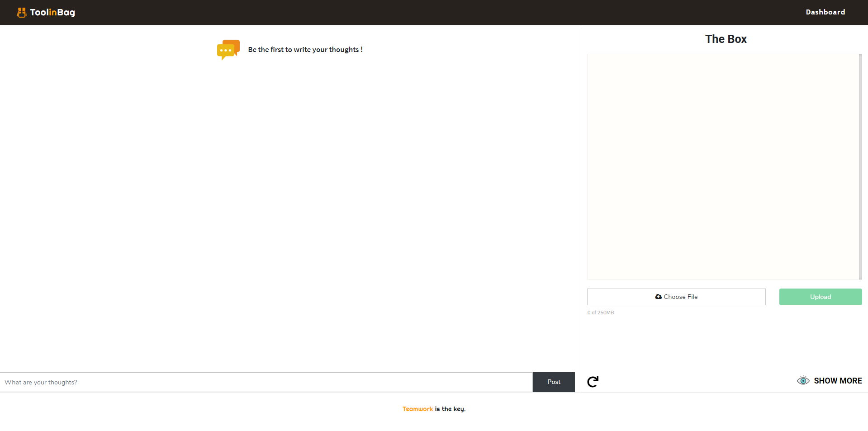Click the green Upload button
The image size is (868, 431).
point(821,297)
